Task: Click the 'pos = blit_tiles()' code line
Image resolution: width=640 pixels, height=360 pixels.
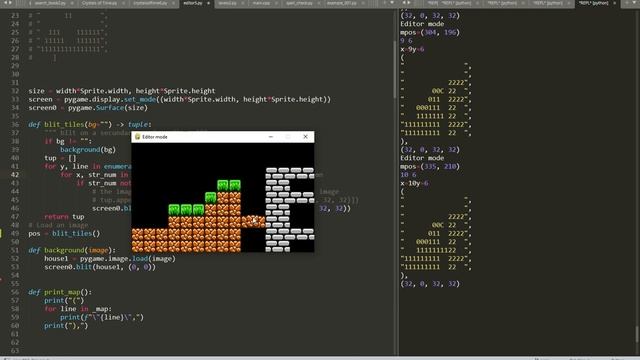Action: click(64, 233)
